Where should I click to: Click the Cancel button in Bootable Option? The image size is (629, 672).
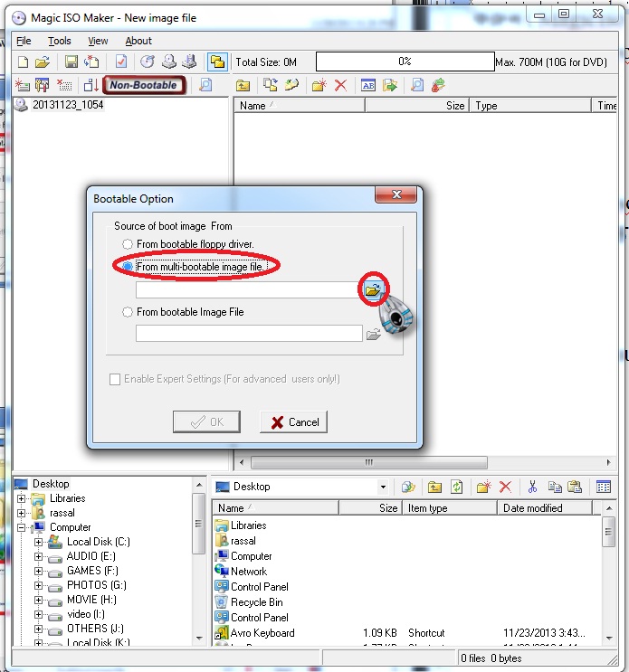click(294, 422)
